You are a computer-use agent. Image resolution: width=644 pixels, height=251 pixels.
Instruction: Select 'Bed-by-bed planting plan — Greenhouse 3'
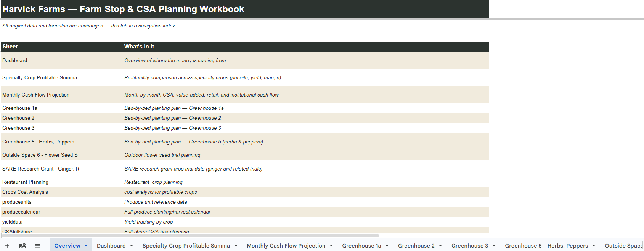306,128
